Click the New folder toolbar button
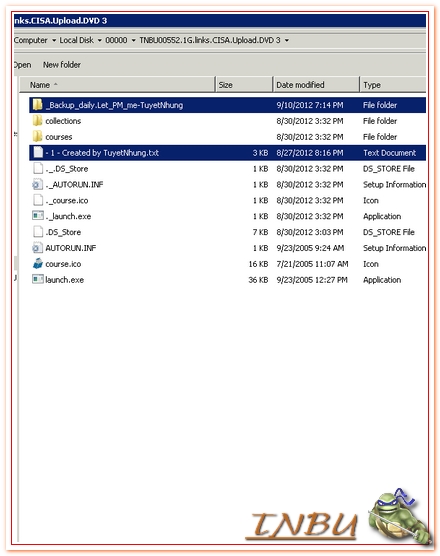 point(62,65)
